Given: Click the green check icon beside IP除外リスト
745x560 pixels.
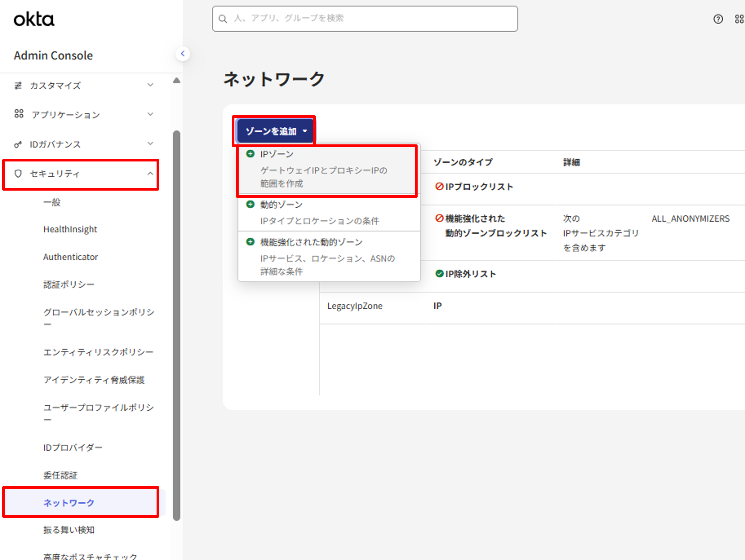Looking at the screenshot, I should pyautogui.click(x=439, y=274).
